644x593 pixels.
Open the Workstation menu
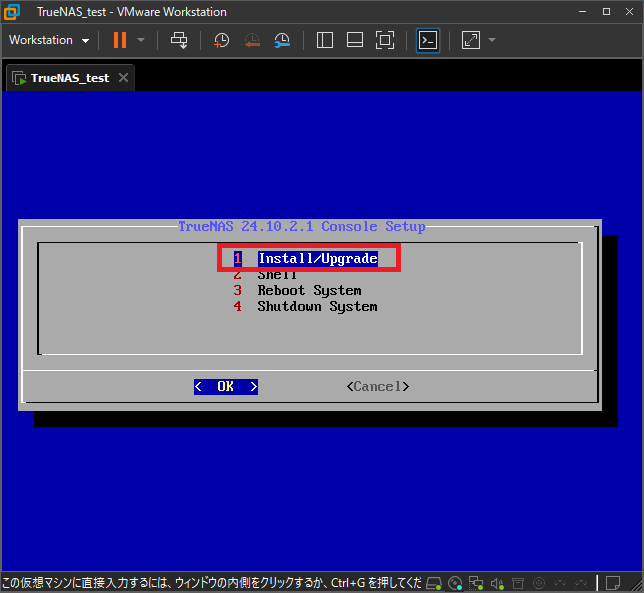(x=49, y=40)
